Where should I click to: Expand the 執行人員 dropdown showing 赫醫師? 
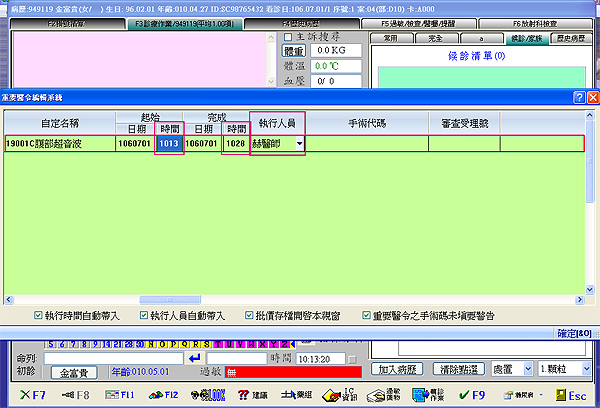click(x=298, y=144)
